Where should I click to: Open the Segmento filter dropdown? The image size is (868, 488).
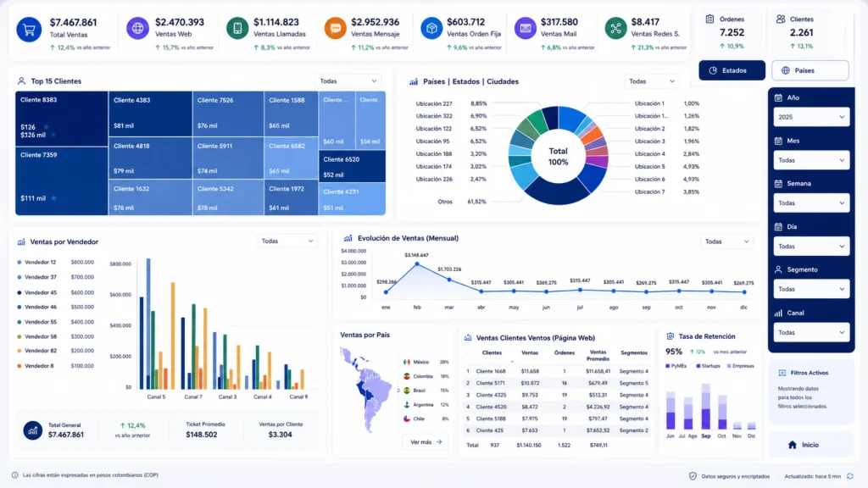coord(811,289)
